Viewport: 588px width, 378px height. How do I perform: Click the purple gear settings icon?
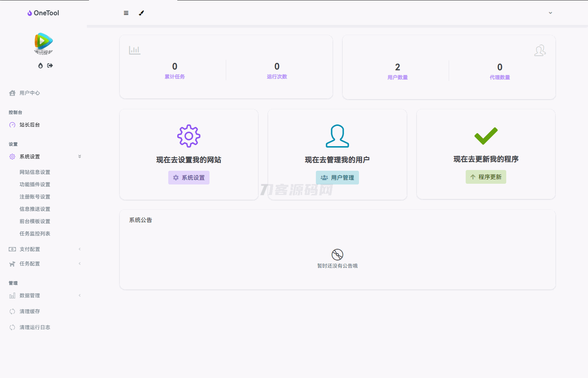(189, 136)
